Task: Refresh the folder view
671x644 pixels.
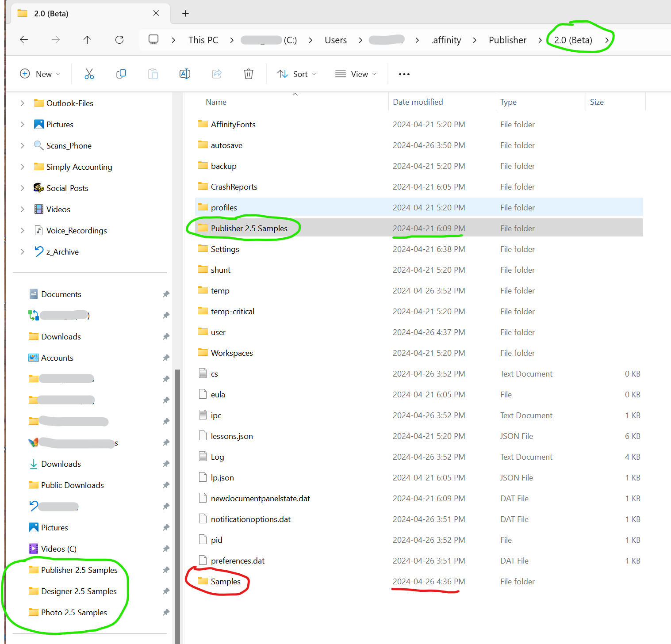Action: (119, 40)
